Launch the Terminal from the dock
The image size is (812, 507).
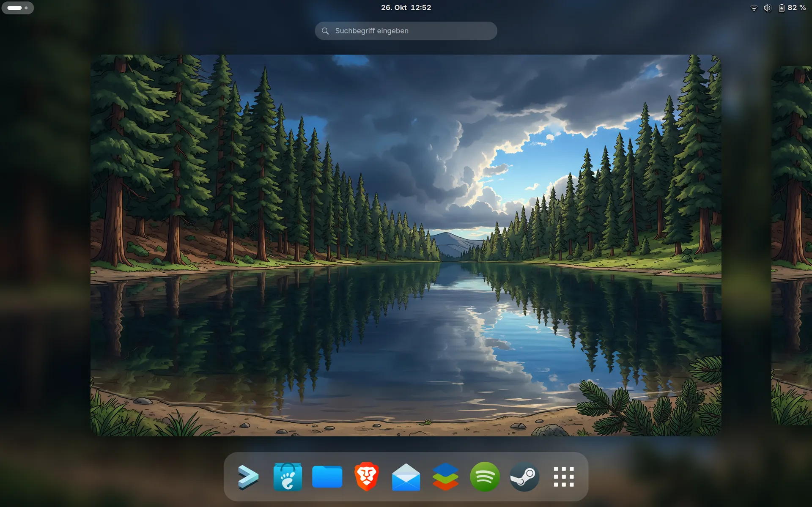coord(248,477)
